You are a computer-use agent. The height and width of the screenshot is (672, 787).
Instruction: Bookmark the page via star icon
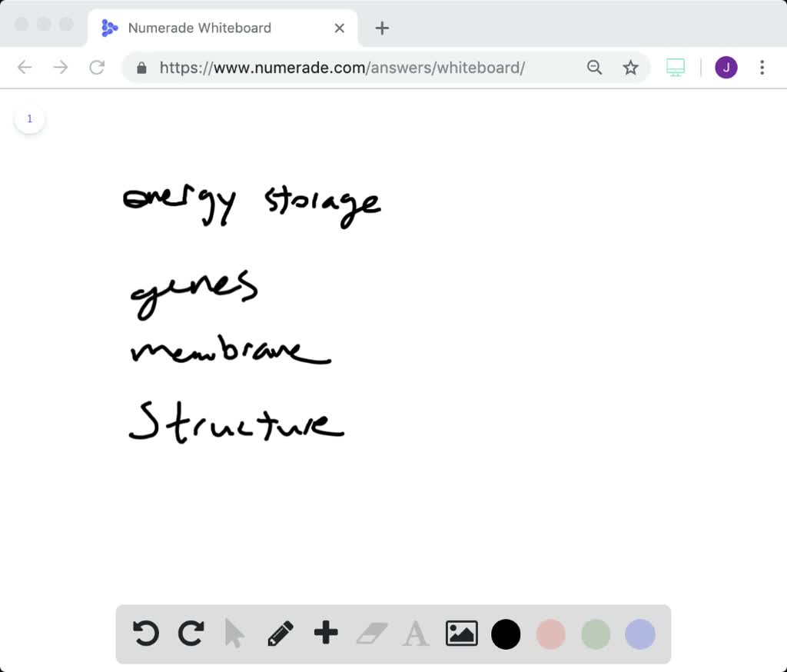tap(630, 67)
